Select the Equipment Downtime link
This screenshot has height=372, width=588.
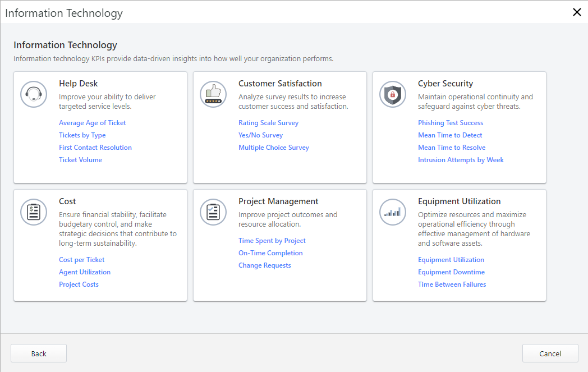(x=451, y=272)
